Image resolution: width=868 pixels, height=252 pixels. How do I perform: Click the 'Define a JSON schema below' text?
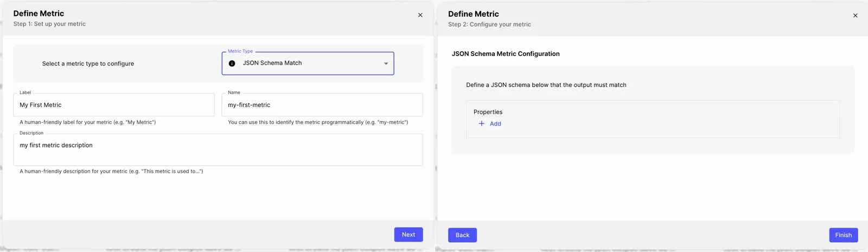tap(546, 85)
